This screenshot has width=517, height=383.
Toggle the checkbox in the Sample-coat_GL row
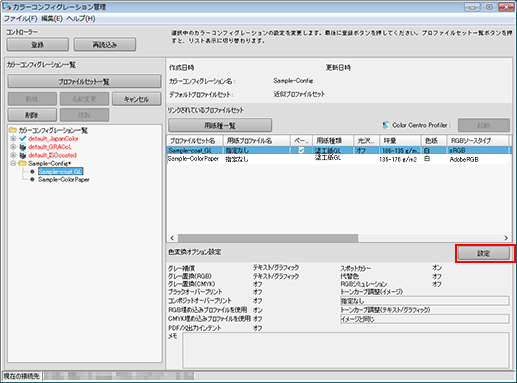pos(301,150)
